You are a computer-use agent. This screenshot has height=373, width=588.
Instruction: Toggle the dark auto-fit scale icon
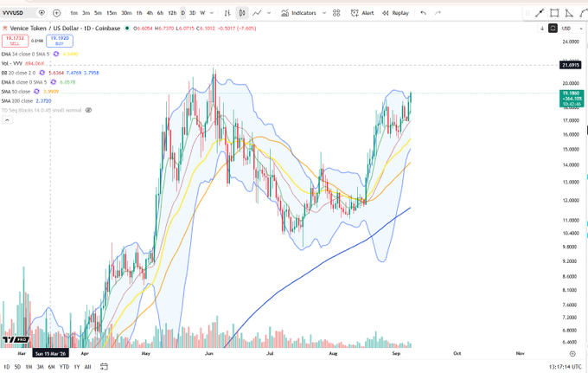tap(553, 29)
